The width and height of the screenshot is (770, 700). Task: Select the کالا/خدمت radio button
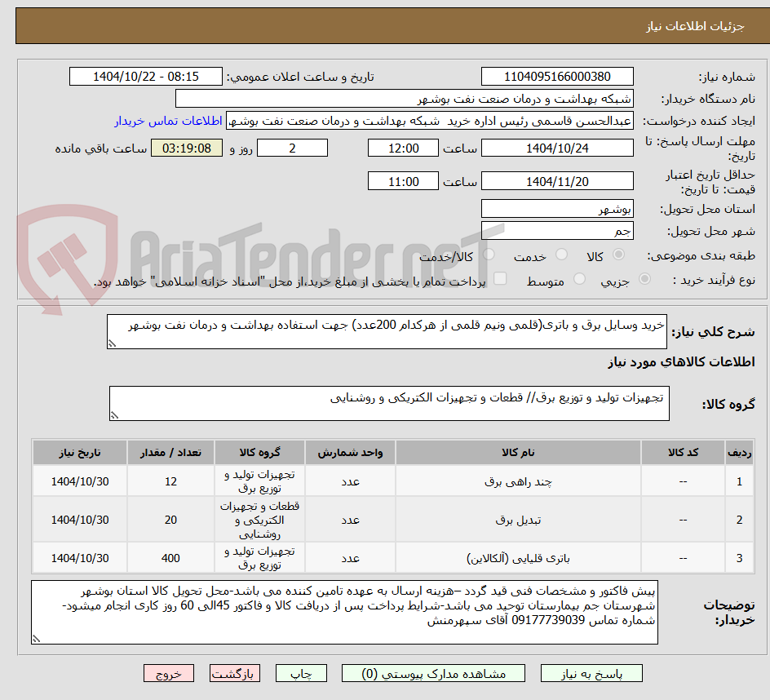click(489, 255)
